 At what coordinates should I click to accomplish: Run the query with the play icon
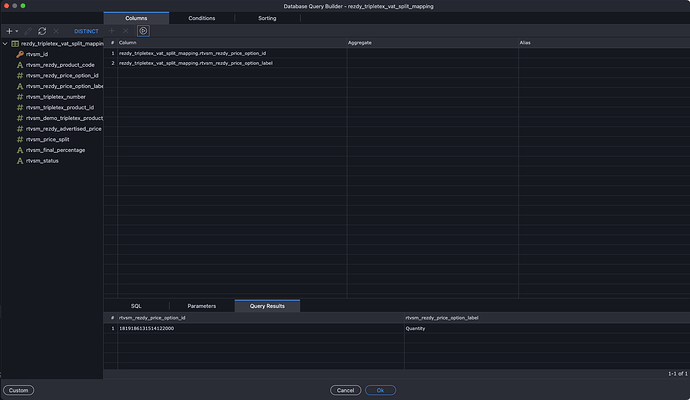[143, 31]
